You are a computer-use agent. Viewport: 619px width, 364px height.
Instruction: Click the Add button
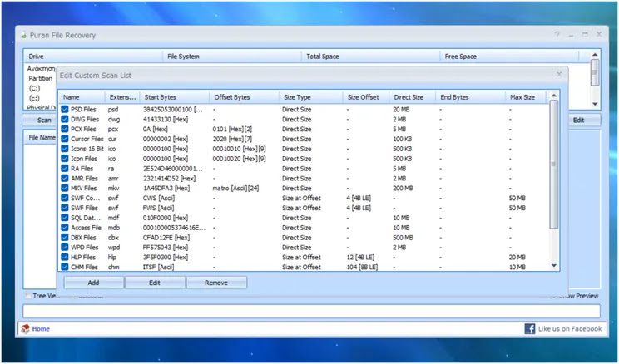coord(93,283)
